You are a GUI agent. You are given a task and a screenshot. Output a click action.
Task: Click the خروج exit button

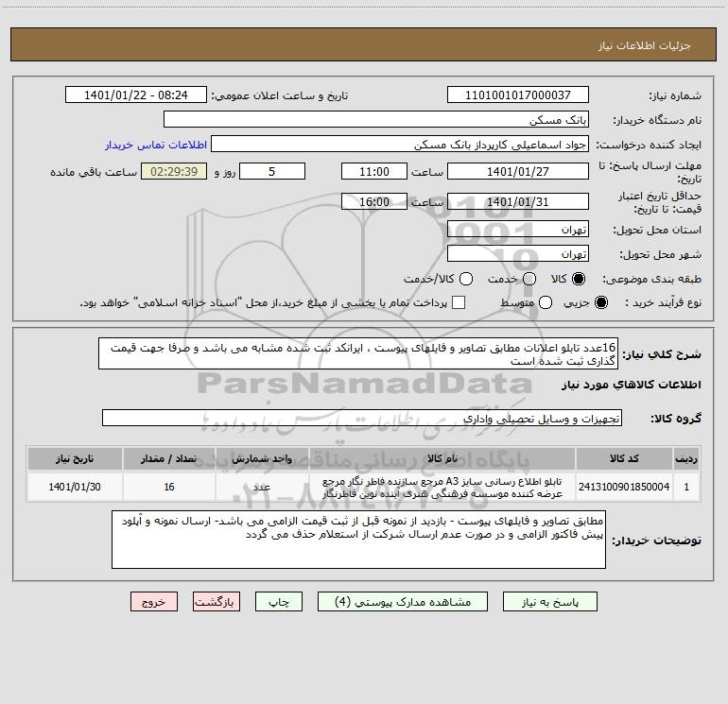pyautogui.click(x=154, y=602)
